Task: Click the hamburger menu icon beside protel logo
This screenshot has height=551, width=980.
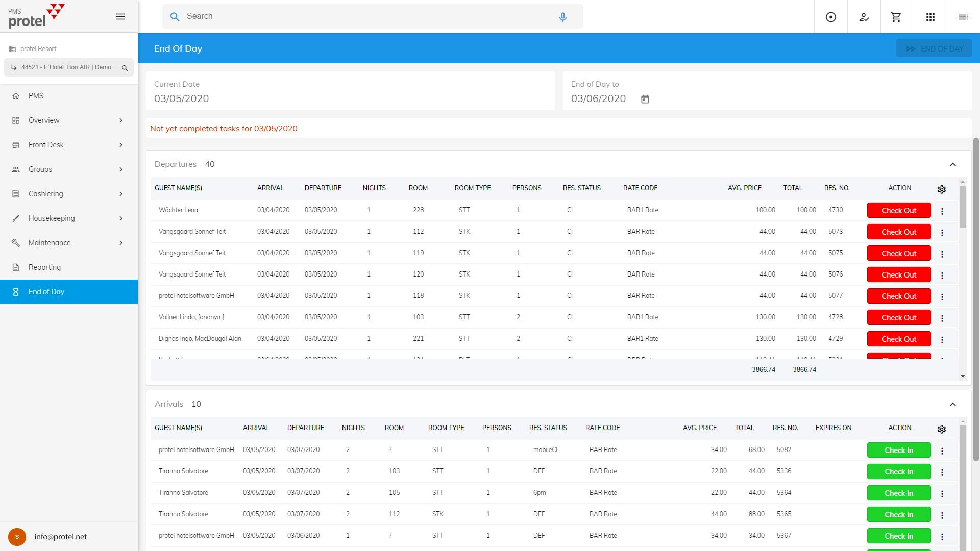Action: 120,17
